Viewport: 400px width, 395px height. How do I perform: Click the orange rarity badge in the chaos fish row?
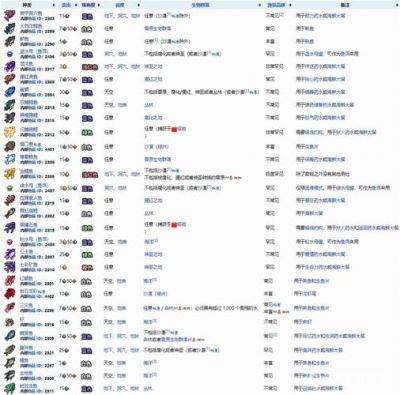(x=90, y=67)
